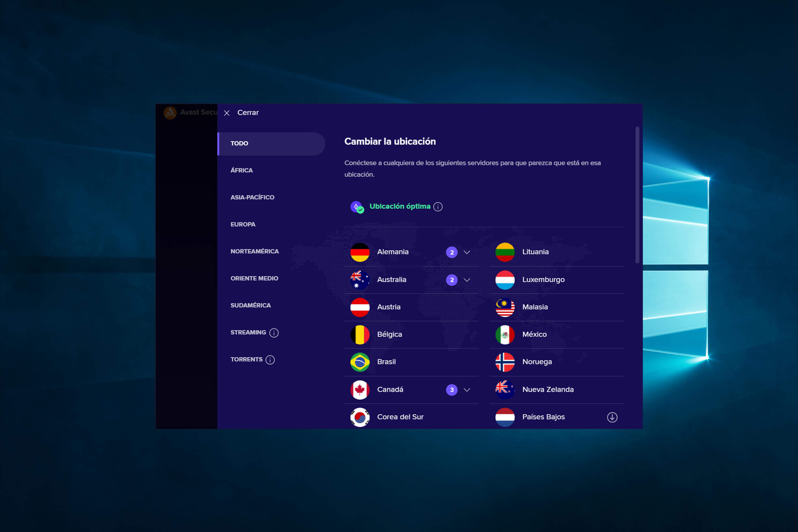
Task: Expand the Canadá server locations
Action: click(x=469, y=389)
